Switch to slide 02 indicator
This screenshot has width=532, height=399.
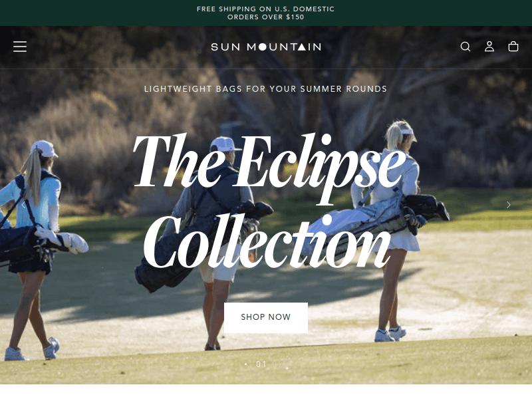tap(278, 364)
